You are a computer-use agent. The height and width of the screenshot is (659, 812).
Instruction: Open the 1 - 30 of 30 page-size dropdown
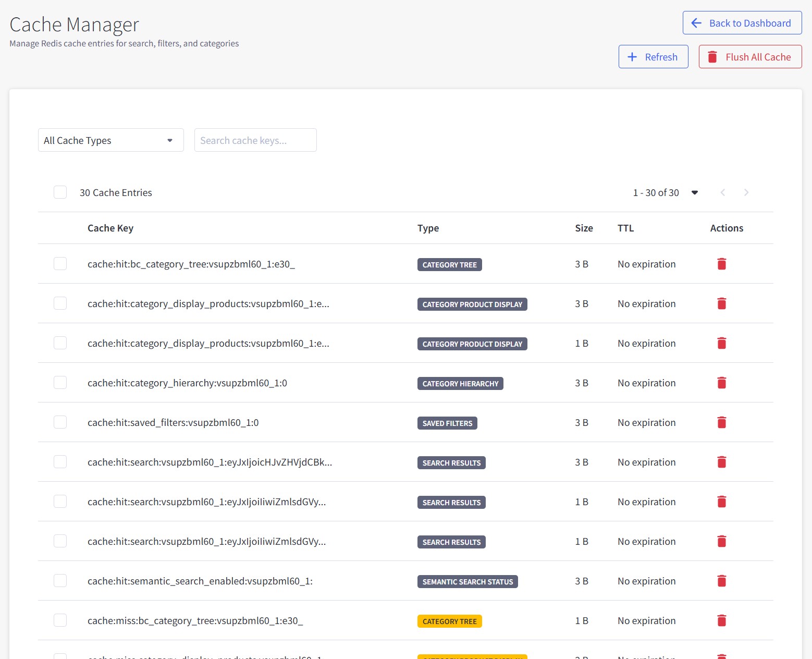coord(666,192)
